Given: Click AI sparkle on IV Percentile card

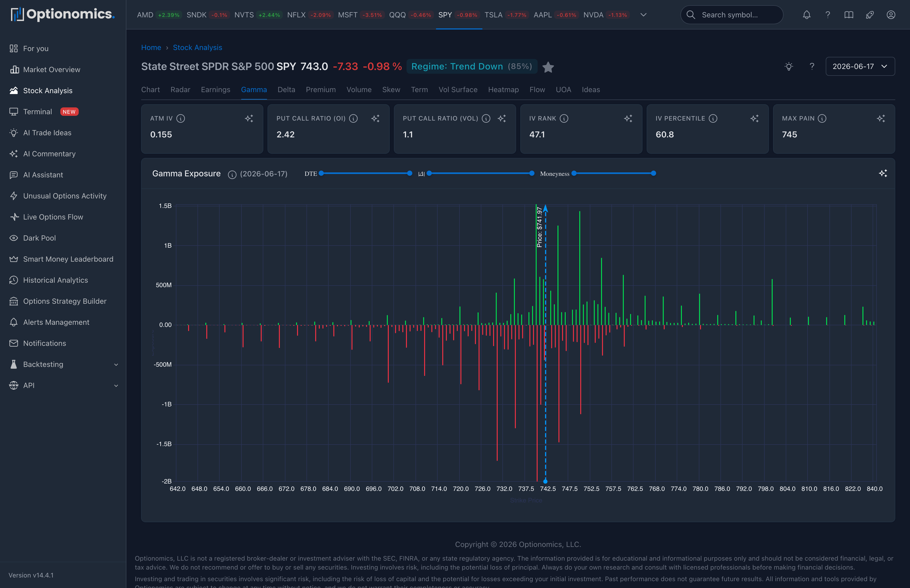Looking at the screenshot, I should pos(755,118).
